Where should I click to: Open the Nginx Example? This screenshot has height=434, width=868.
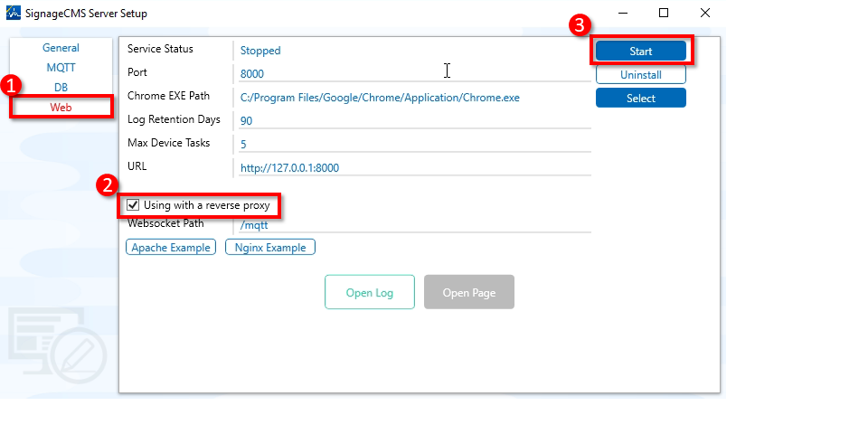tap(269, 248)
